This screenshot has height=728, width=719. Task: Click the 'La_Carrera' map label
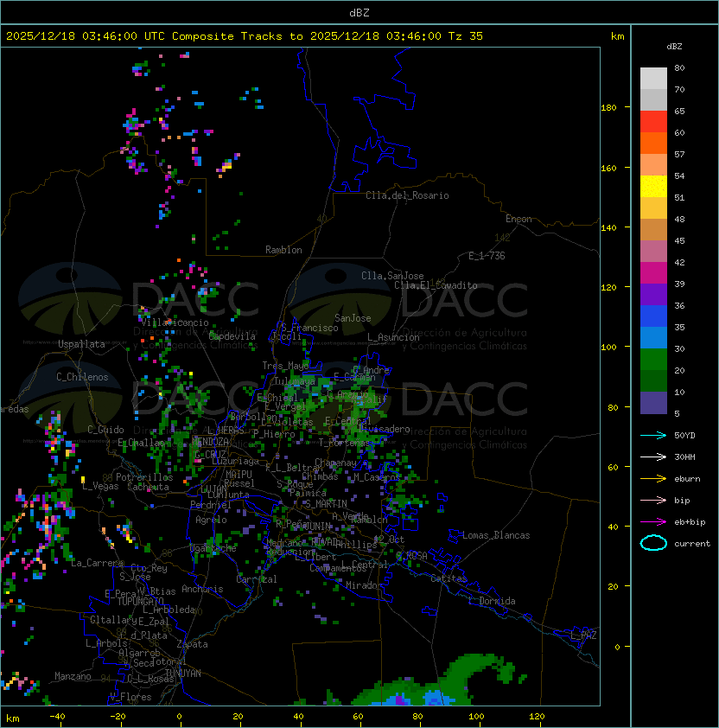[98, 563]
